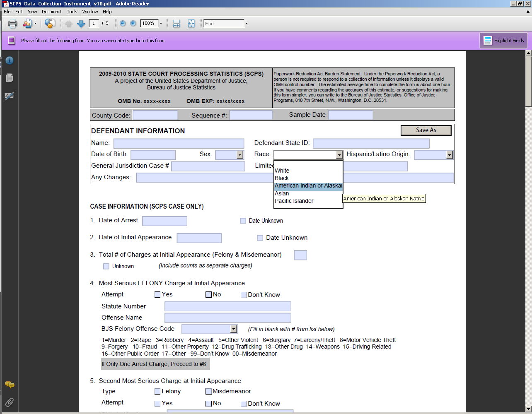Screen dimensions: 532x414
Task: Click the felony Statute Number field
Action: pos(228,306)
